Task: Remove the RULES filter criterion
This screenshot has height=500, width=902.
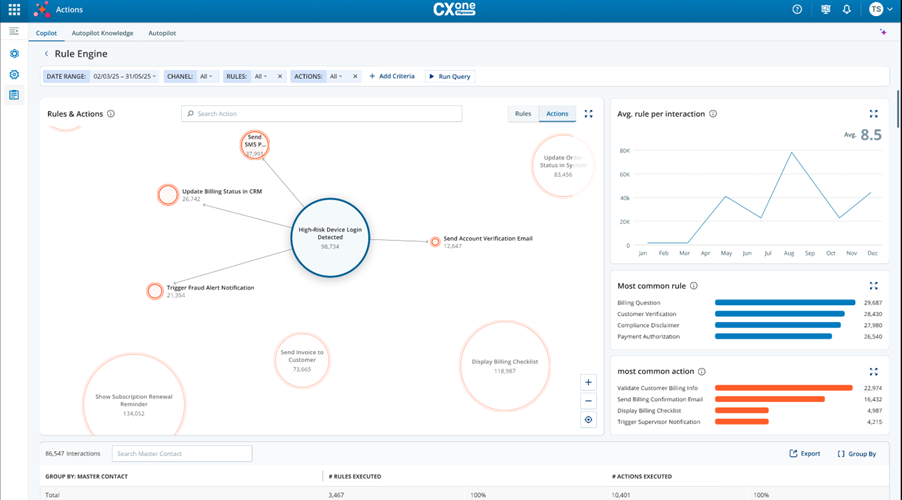Action: click(x=280, y=76)
